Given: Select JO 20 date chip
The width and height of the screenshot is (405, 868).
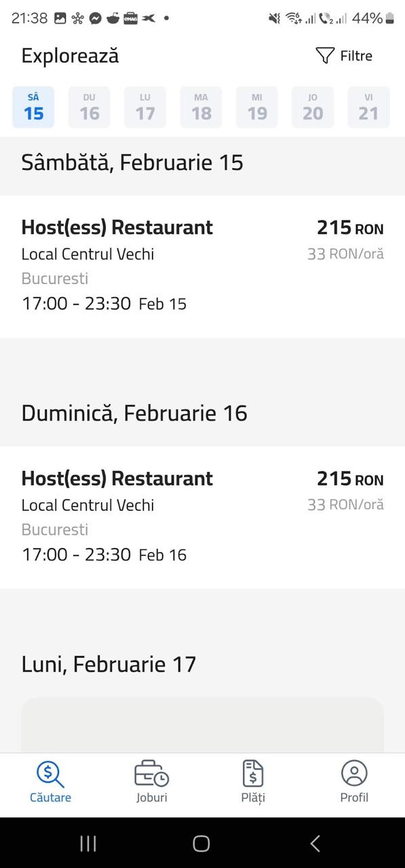Looking at the screenshot, I should [313, 107].
